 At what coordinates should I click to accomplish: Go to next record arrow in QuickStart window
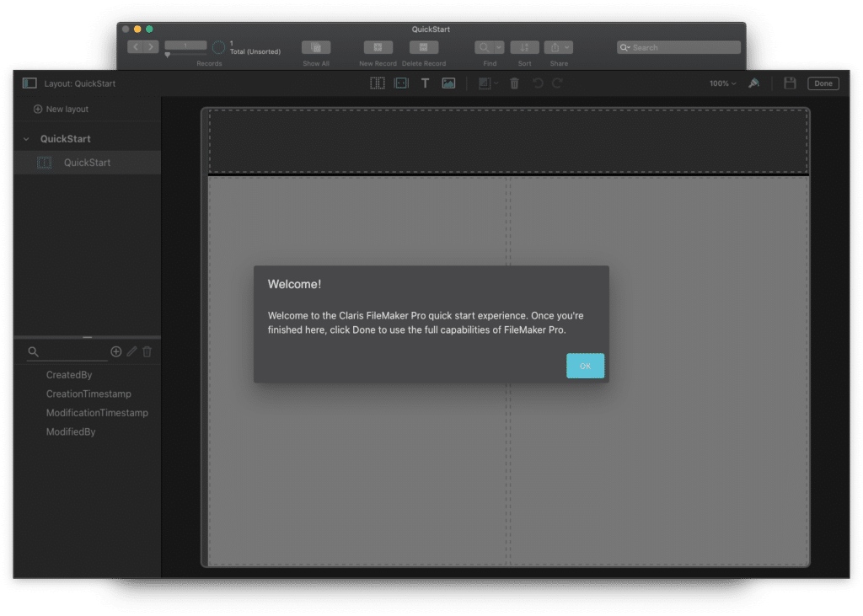[151, 47]
